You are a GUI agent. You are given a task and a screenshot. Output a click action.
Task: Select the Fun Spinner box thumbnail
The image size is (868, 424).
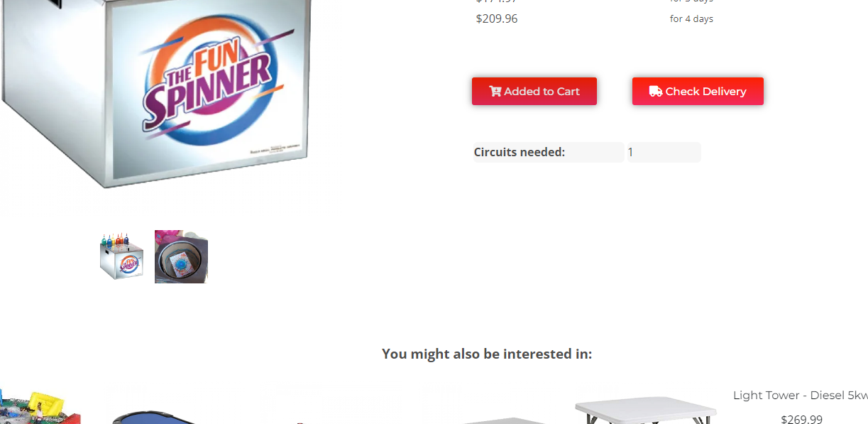(121, 256)
